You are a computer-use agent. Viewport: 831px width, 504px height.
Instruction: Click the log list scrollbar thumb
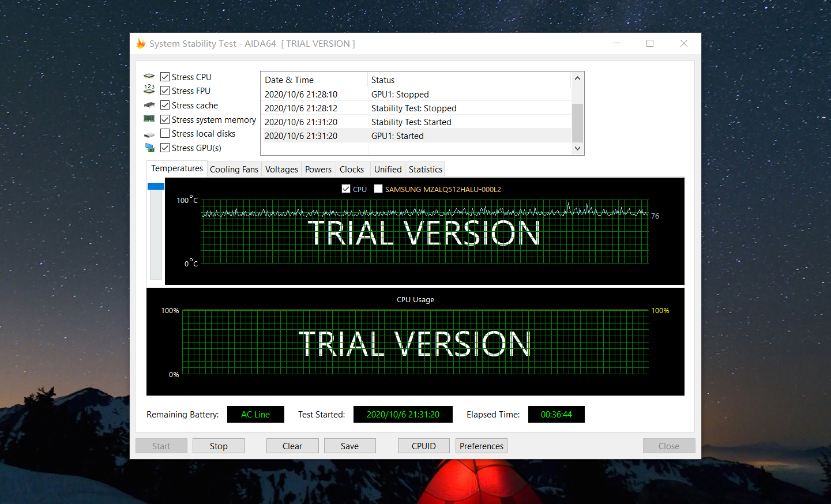[577, 123]
